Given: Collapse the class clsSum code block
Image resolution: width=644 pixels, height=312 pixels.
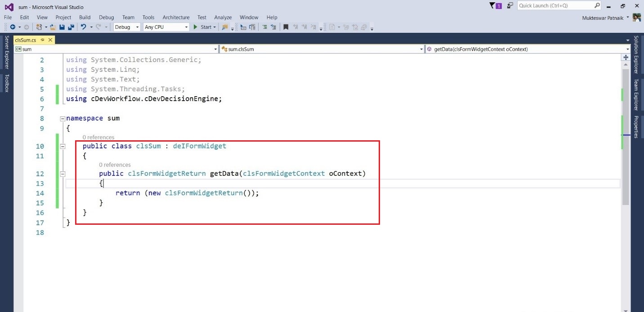Looking at the screenshot, I should pyautogui.click(x=63, y=146).
